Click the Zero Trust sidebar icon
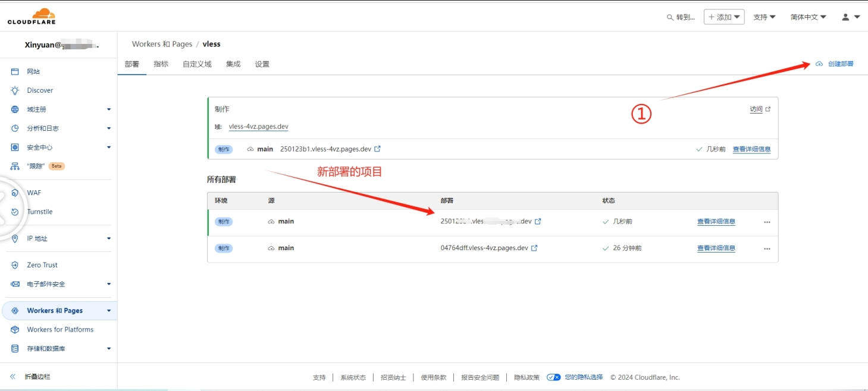Viewport: 868px width, 391px height. tap(15, 265)
